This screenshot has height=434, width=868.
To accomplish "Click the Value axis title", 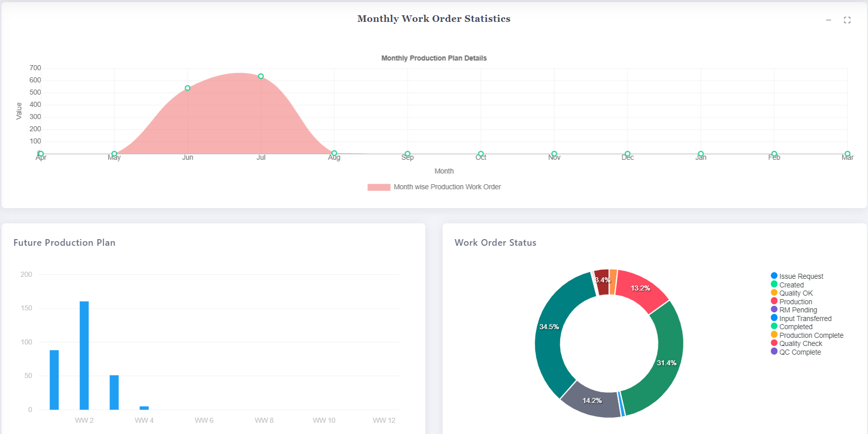I will (x=19, y=111).
